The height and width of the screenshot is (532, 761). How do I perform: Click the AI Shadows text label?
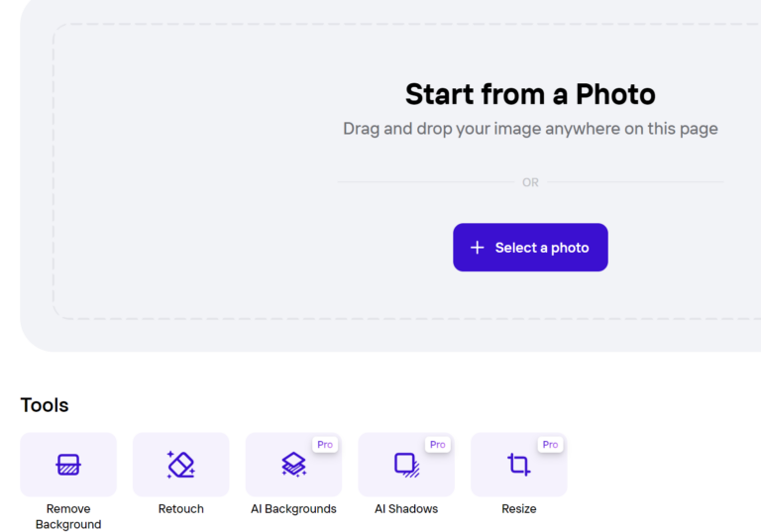406,508
